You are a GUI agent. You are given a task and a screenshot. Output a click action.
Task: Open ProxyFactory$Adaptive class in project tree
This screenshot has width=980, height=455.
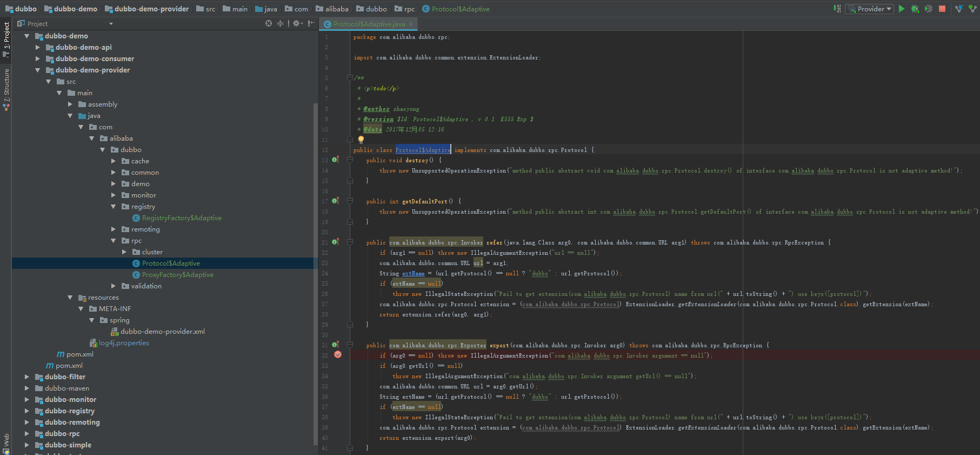pyautogui.click(x=177, y=275)
